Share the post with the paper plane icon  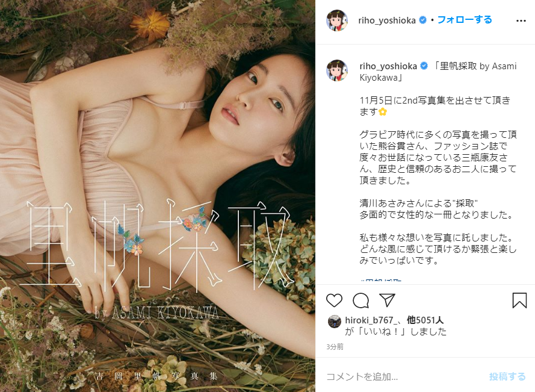(x=388, y=300)
